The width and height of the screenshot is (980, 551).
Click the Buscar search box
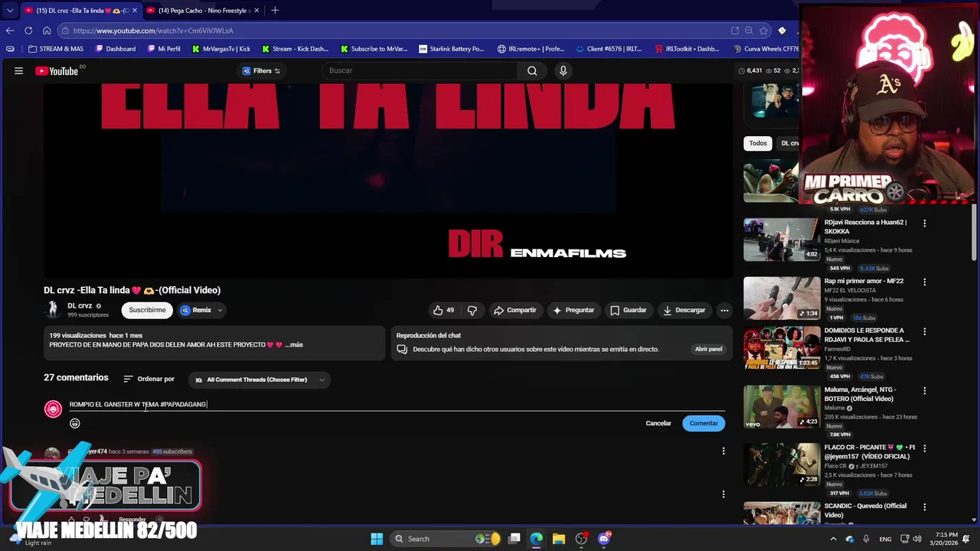click(421, 70)
